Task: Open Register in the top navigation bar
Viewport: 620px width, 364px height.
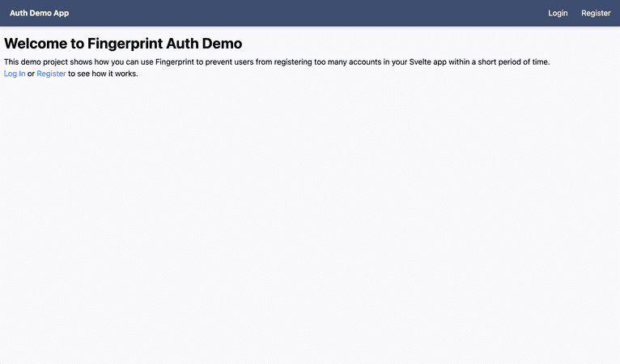Action: pyautogui.click(x=596, y=13)
